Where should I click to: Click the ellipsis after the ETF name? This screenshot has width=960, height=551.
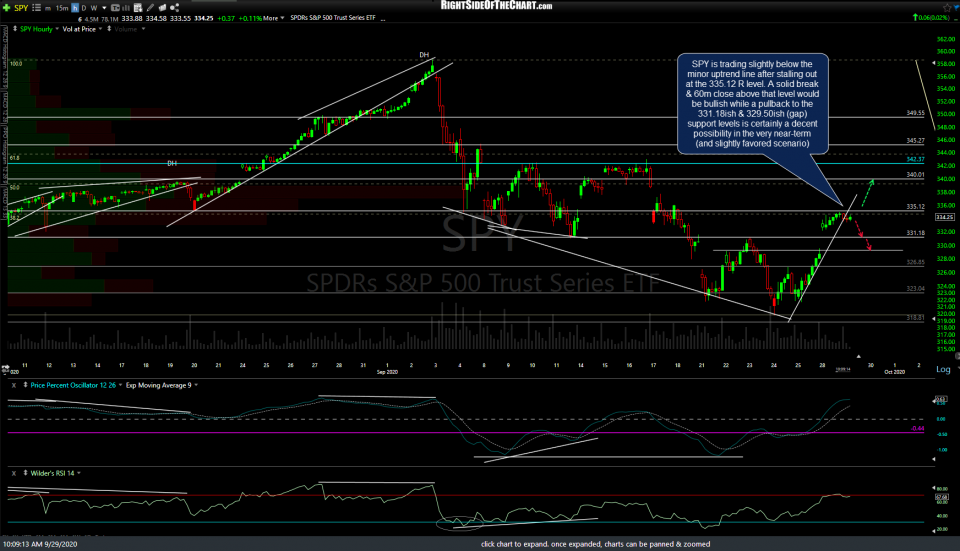pyautogui.click(x=383, y=19)
